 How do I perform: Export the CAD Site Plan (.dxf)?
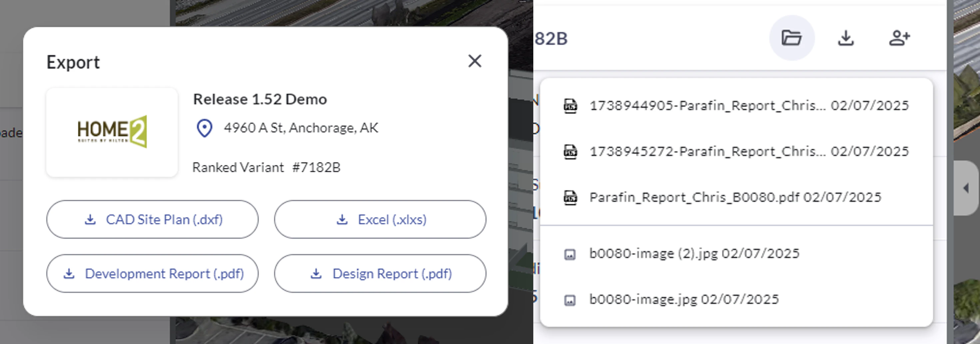tap(152, 220)
